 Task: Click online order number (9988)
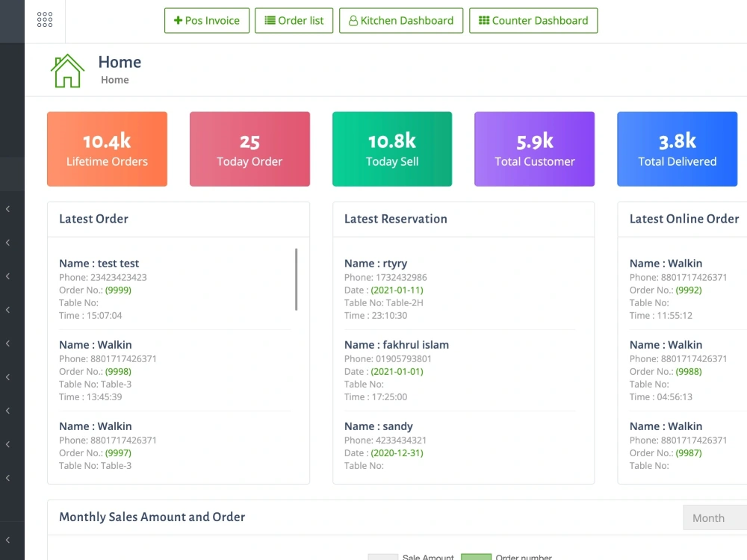[x=689, y=371]
